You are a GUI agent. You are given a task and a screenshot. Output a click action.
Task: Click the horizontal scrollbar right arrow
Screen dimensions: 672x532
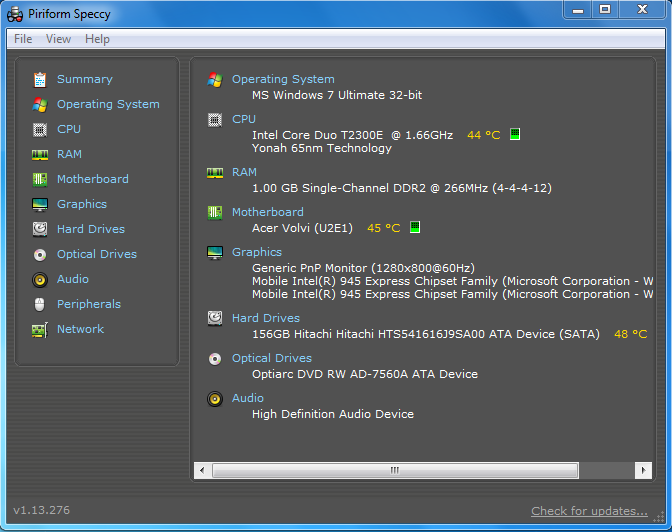[x=643, y=470]
